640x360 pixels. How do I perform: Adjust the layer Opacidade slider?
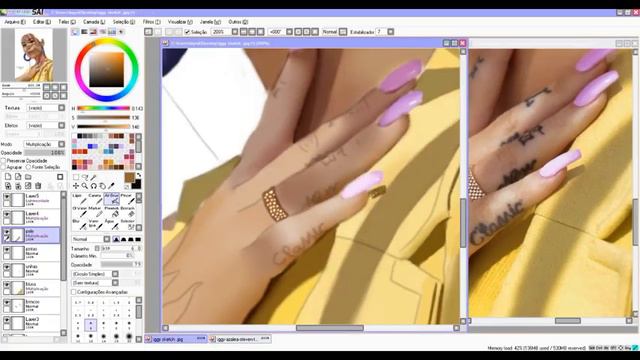[44, 153]
